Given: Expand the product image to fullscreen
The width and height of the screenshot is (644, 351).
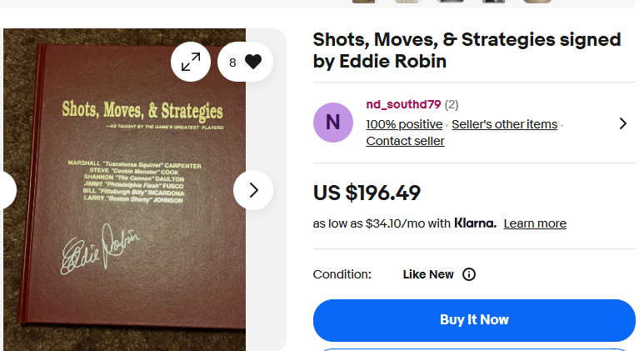Looking at the screenshot, I should click(x=191, y=62).
